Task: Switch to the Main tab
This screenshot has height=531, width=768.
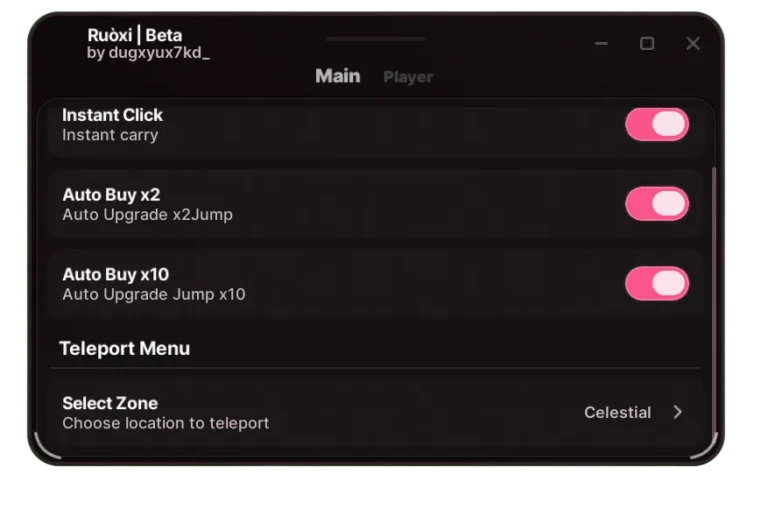Action: 337,76
